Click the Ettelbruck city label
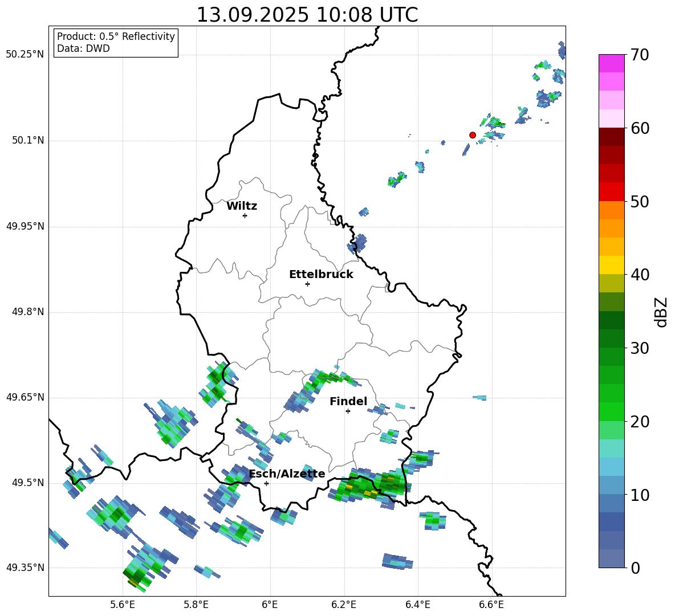 click(x=321, y=275)
